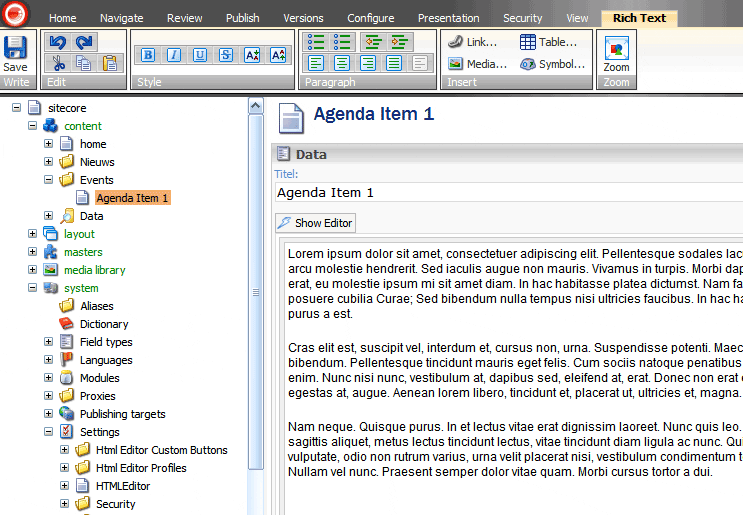Switch to the Presentation tab
The width and height of the screenshot is (743, 515).
(448, 18)
